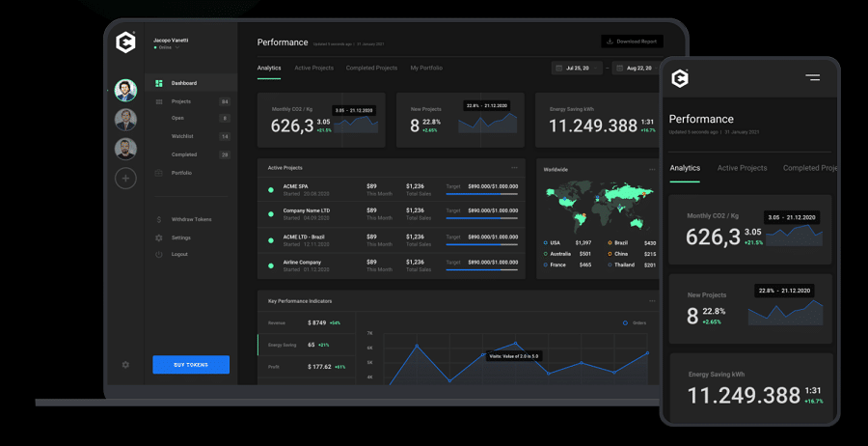Select the Airline Company green status dot
The width and height of the screenshot is (868, 446).
(x=271, y=265)
